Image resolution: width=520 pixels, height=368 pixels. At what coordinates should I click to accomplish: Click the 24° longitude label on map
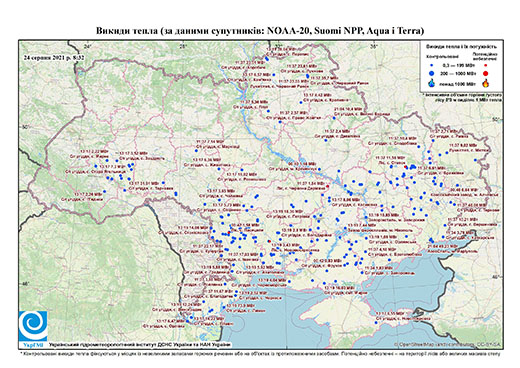click(x=88, y=46)
